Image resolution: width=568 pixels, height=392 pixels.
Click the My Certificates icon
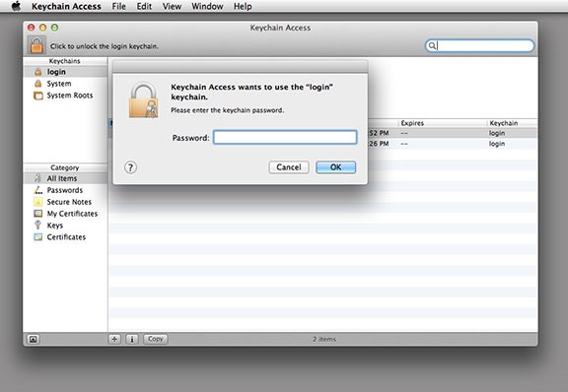tap(38, 214)
